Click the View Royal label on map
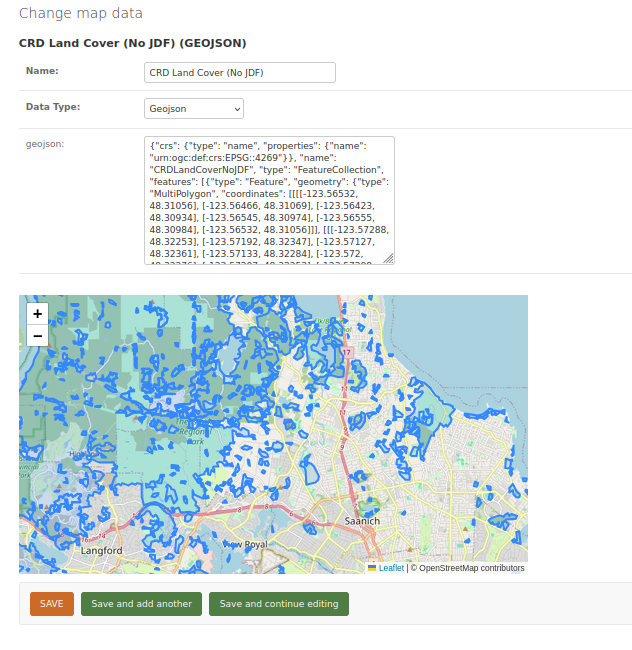 coord(246,544)
